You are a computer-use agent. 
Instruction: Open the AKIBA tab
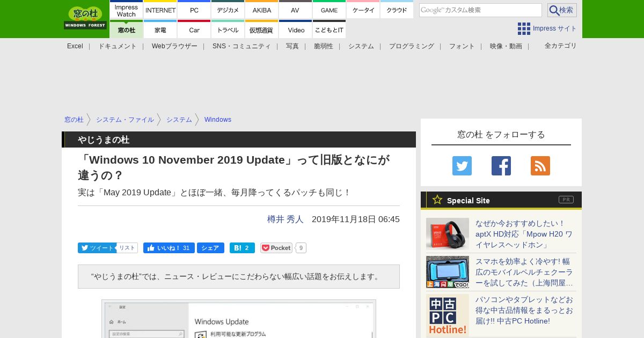pos(262,10)
